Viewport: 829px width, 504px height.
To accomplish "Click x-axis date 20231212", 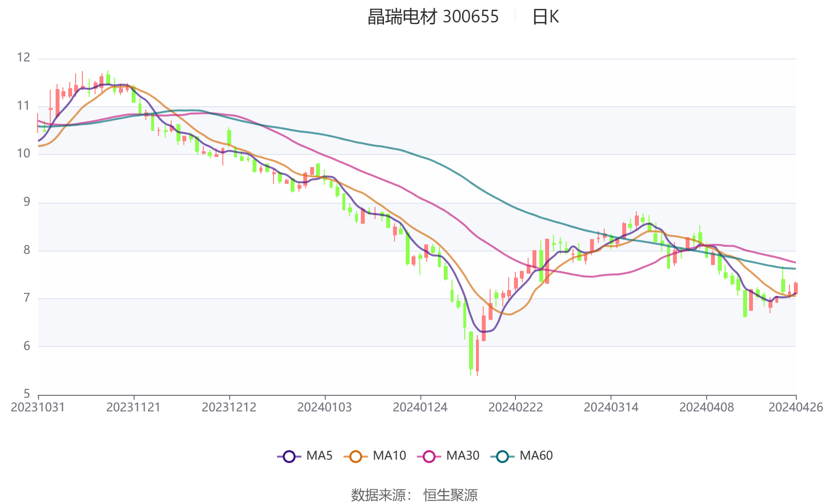I will [x=229, y=407].
